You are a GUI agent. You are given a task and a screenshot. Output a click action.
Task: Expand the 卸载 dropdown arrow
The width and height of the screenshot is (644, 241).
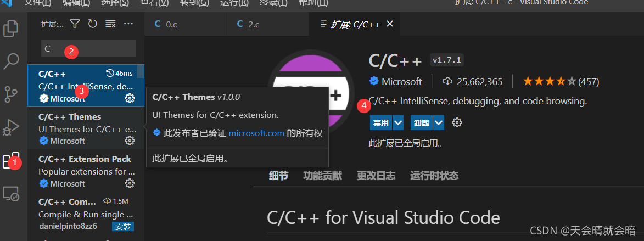439,122
